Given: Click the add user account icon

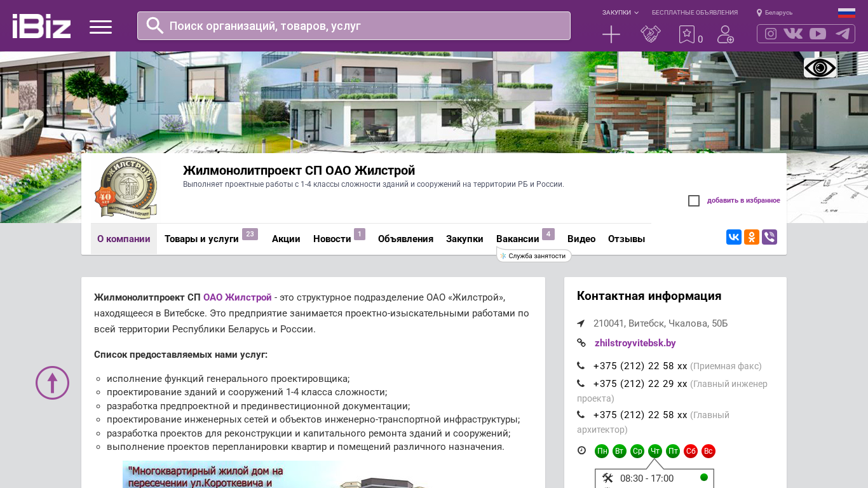Looking at the screenshot, I should point(726,34).
